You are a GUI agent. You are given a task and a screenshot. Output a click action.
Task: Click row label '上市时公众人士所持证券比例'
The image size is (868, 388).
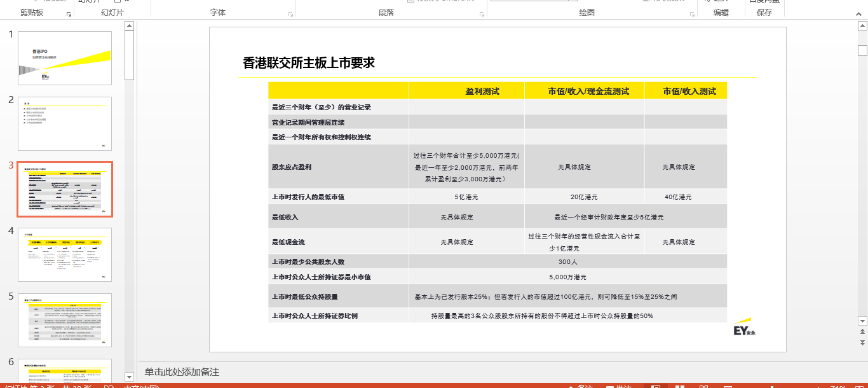click(315, 315)
